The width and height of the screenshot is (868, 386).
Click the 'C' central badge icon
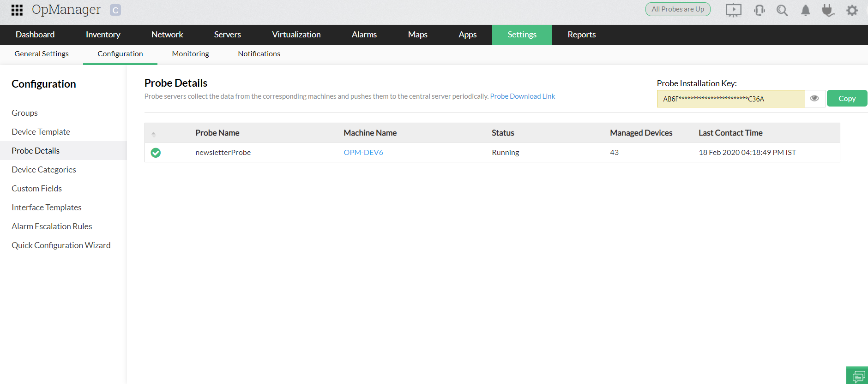[115, 10]
